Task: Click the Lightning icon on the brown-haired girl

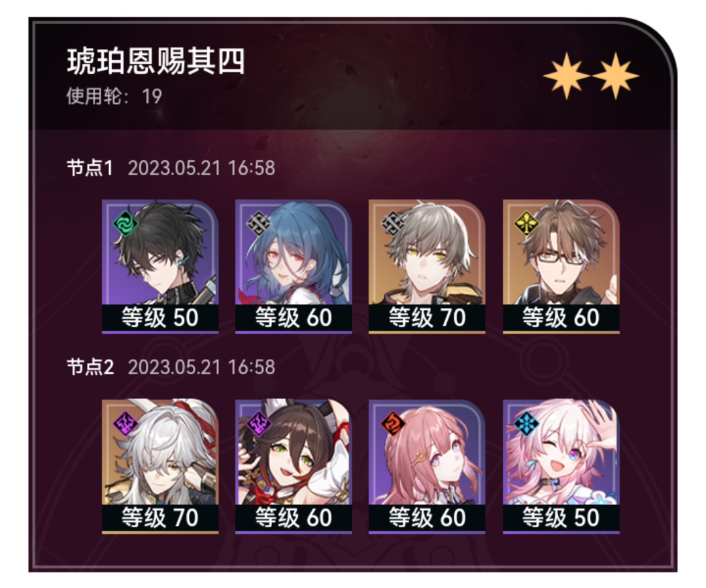Action: pos(258,424)
